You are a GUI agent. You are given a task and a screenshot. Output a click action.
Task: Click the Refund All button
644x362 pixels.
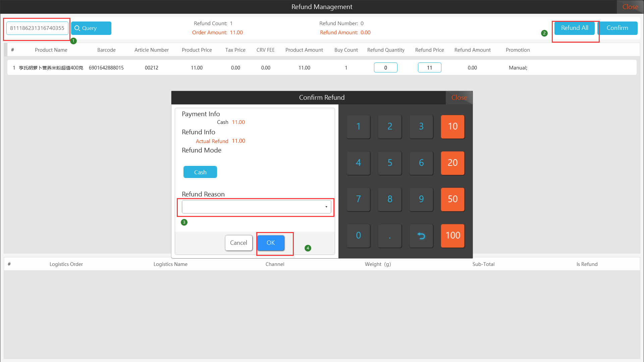(574, 28)
